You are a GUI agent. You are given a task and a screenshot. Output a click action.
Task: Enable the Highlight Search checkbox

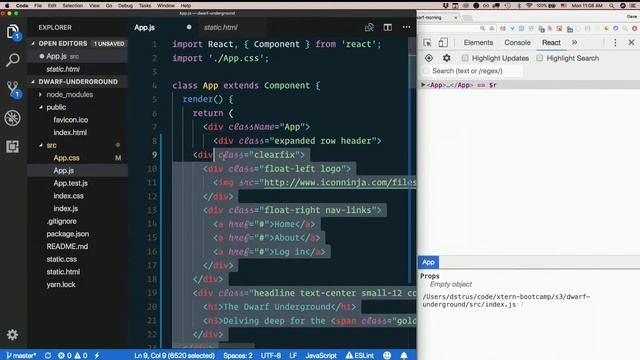tap(540, 58)
